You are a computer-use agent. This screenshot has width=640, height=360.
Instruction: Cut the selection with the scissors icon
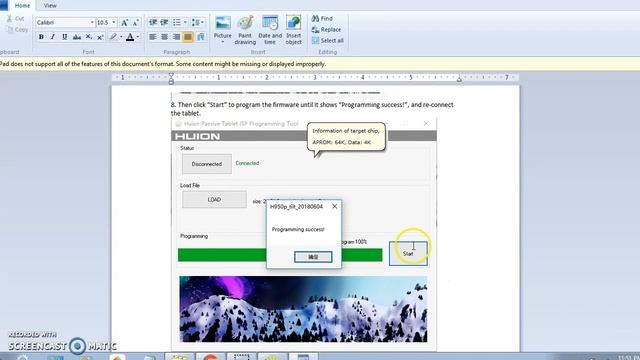[16, 19]
